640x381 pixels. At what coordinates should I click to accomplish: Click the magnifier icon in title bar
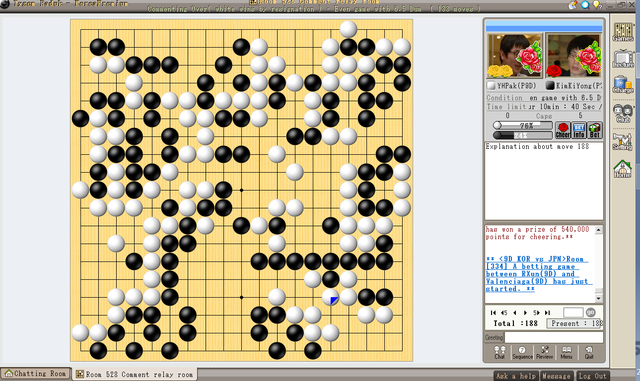click(x=585, y=4)
